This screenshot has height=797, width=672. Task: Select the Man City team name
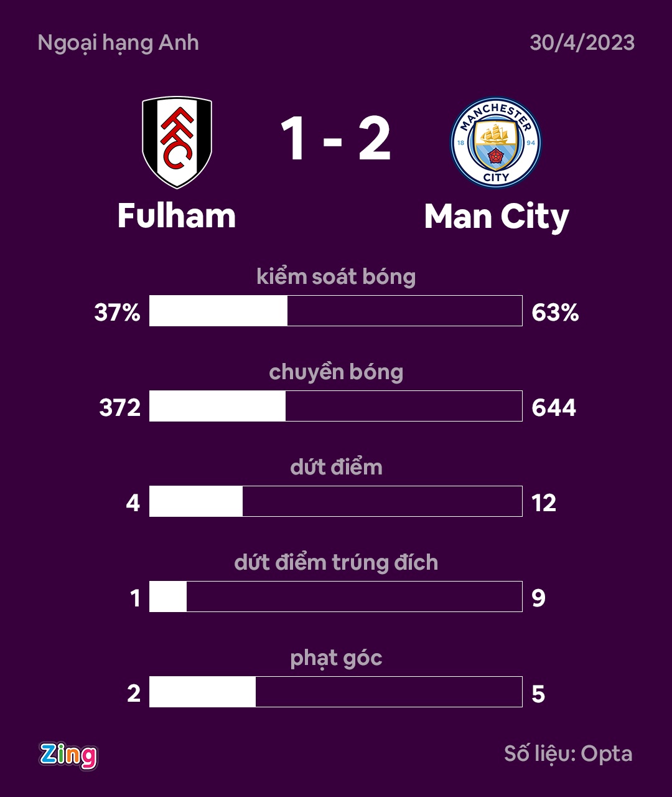tap(497, 217)
